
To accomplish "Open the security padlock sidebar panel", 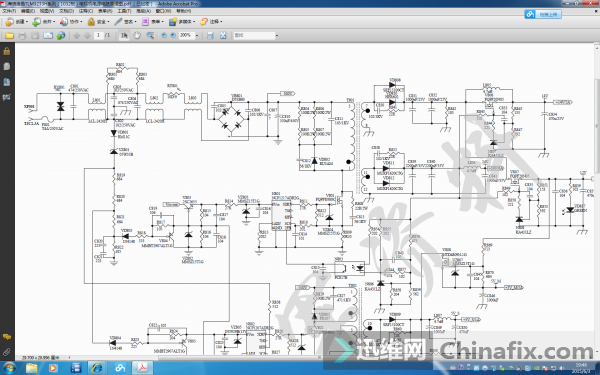I will (x=7, y=51).
